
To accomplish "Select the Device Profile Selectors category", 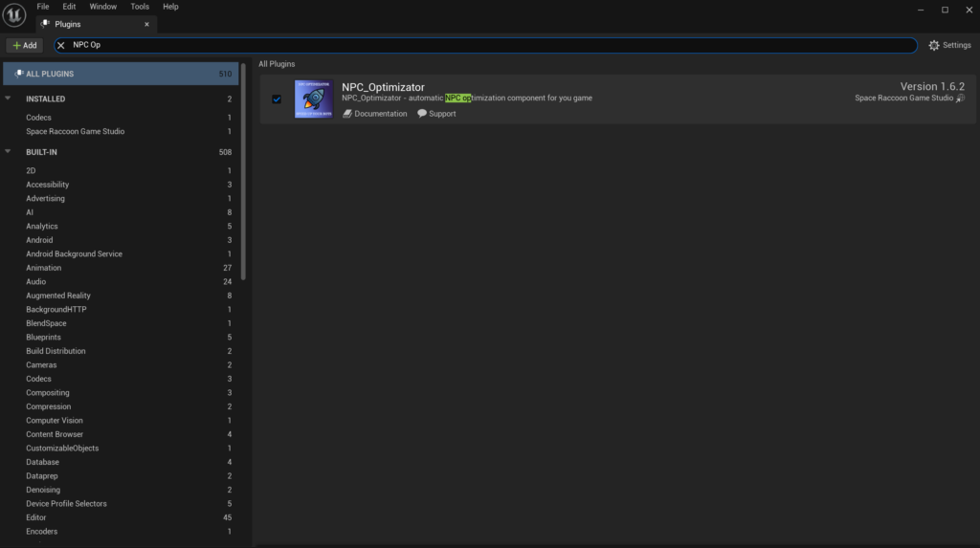I will pyautogui.click(x=121, y=504).
